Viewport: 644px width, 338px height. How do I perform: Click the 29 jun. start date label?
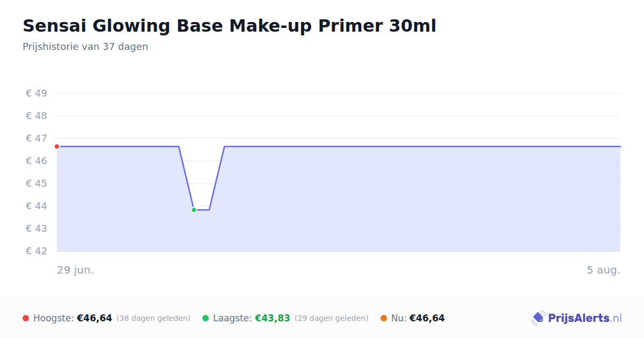[76, 270]
